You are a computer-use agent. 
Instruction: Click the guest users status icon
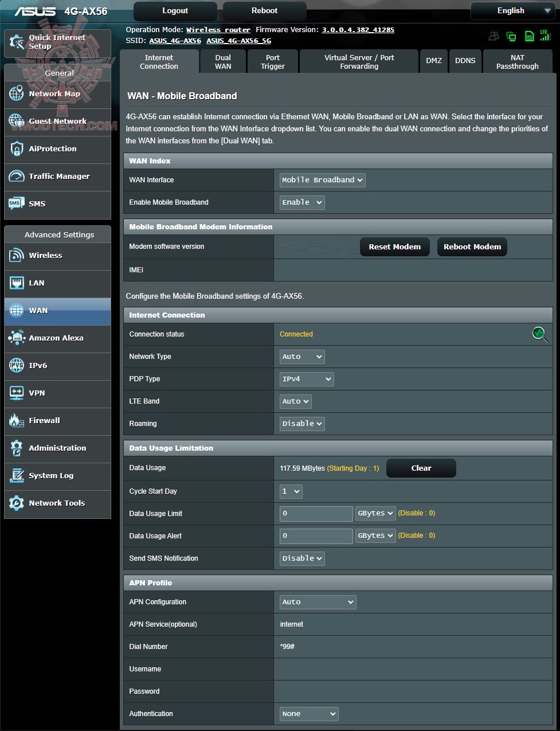tap(494, 36)
